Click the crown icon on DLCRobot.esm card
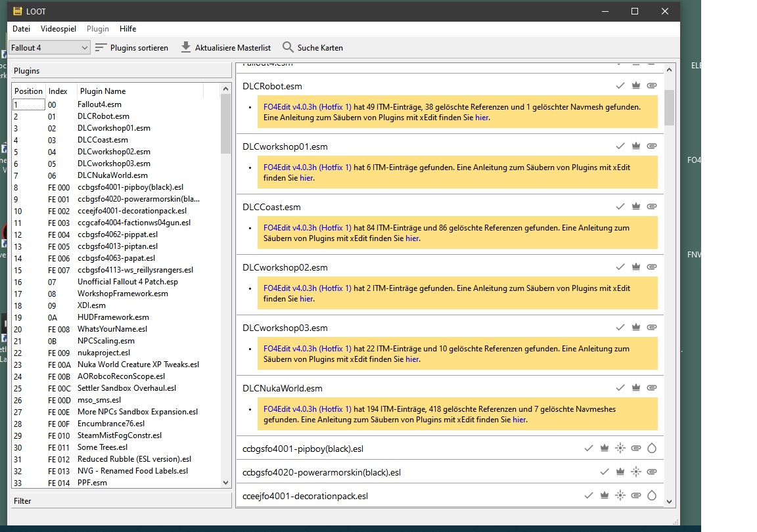The height and width of the screenshot is (532, 757). (635, 85)
